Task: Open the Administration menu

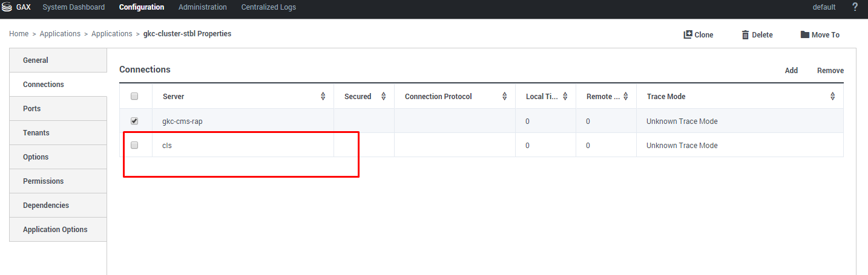Action: click(202, 7)
